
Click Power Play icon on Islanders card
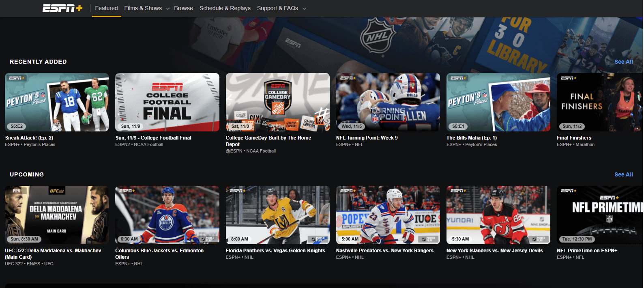(538, 239)
